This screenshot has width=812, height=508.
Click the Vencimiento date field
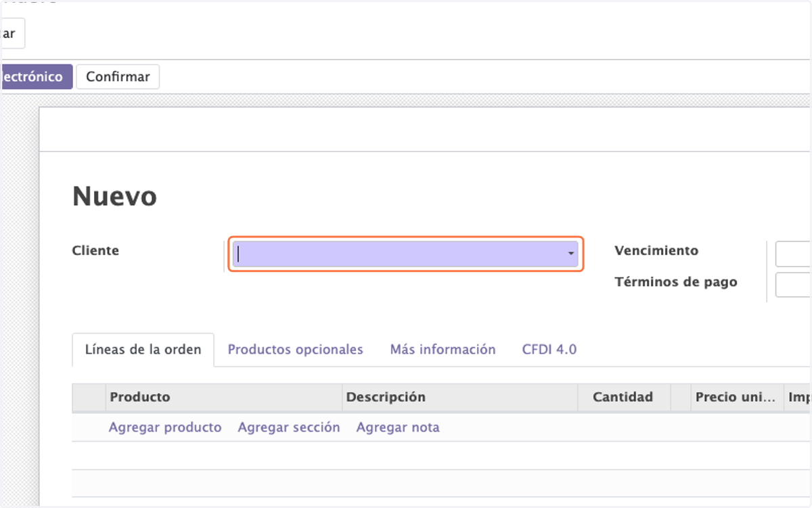click(794, 254)
